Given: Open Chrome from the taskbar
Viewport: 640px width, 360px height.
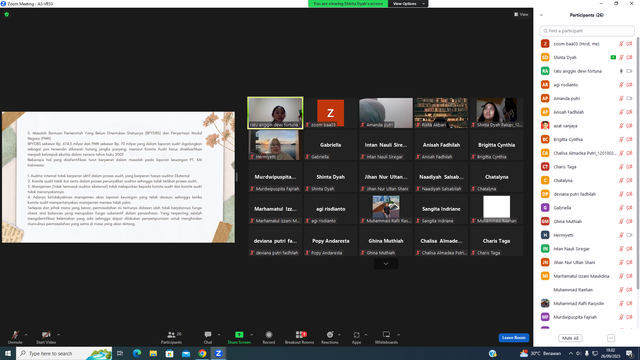Looking at the screenshot, I should pyautogui.click(x=202, y=353).
